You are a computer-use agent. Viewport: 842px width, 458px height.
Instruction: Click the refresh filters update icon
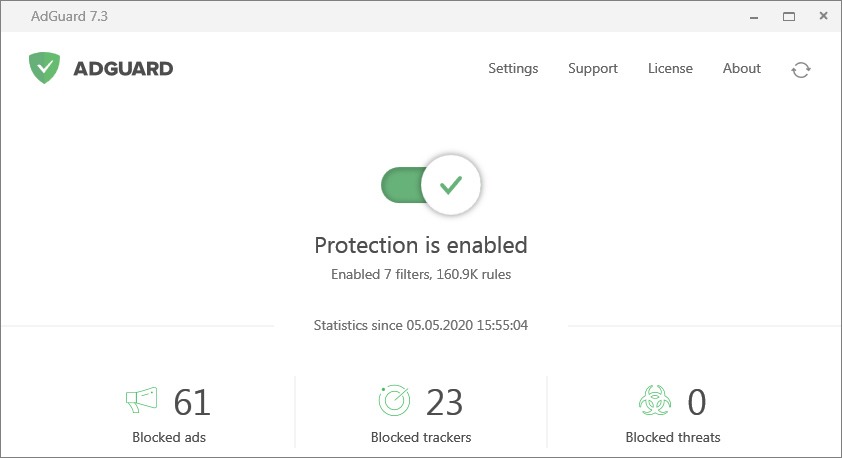(x=801, y=70)
